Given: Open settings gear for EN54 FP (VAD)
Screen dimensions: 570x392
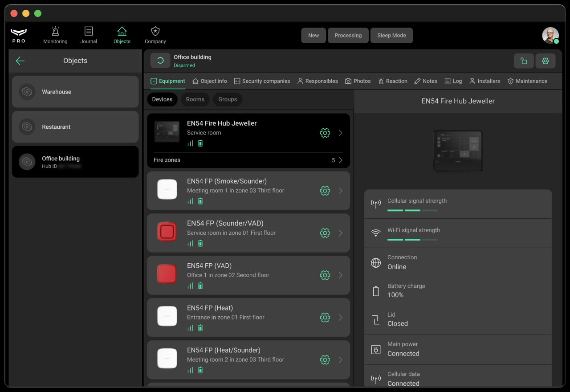Looking at the screenshot, I should (x=325, y=275).
